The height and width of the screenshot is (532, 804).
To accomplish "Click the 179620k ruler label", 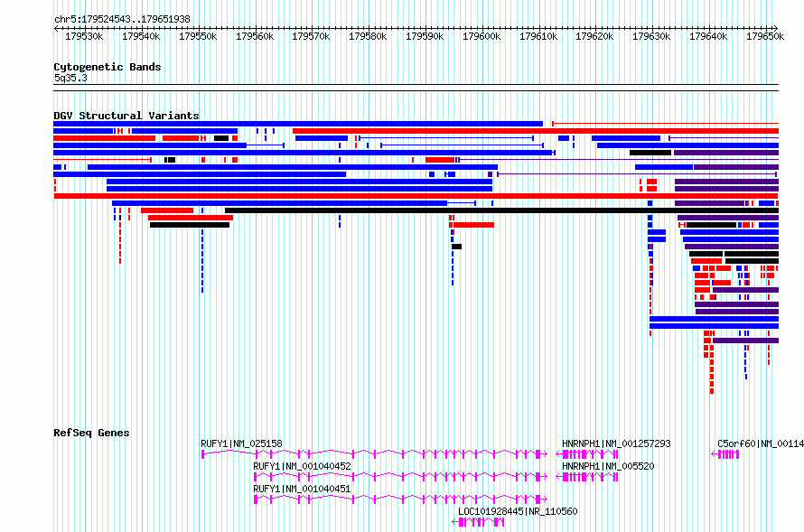I will [594, 36].
